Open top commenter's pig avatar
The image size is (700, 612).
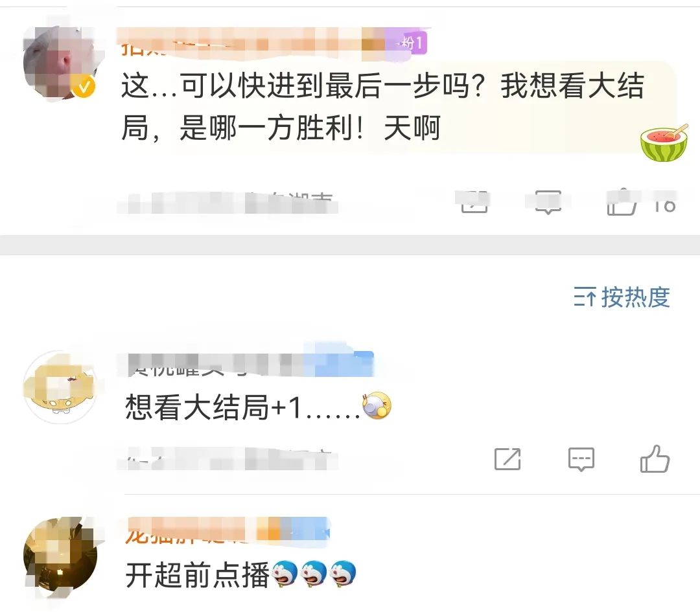point(60,62)
